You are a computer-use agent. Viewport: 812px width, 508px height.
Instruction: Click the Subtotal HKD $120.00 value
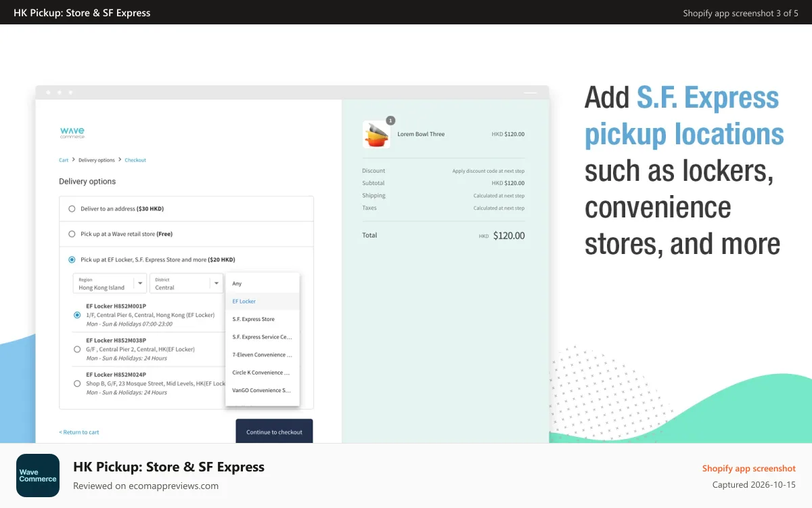point(508,183)
